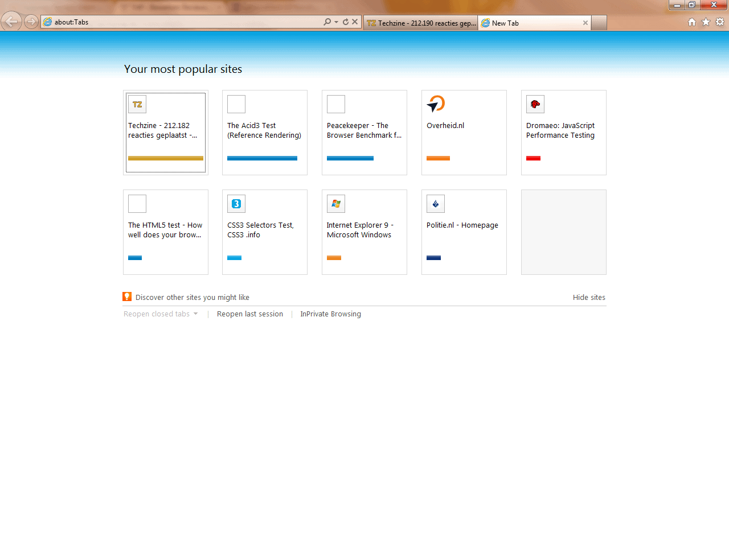The height and width of the screenshot is (560, 729).
Task: Expand the Reopen closed tabs dropdown
Action: 161,314
